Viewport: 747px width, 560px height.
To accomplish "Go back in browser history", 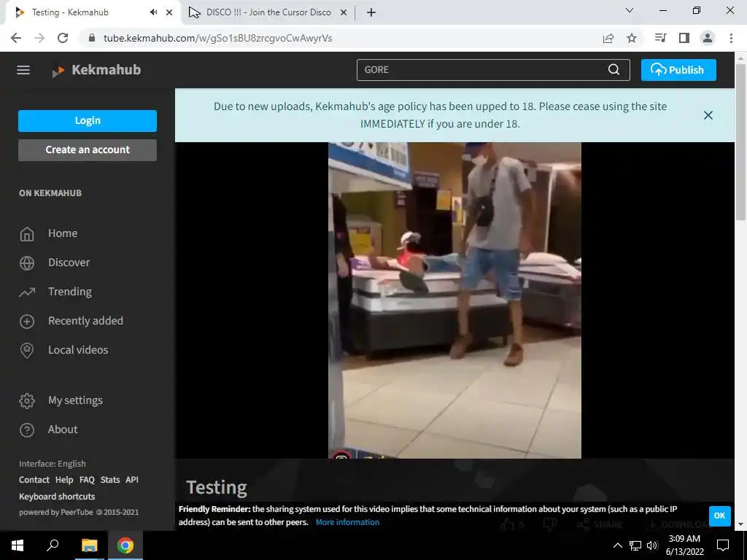I will 16,38.
